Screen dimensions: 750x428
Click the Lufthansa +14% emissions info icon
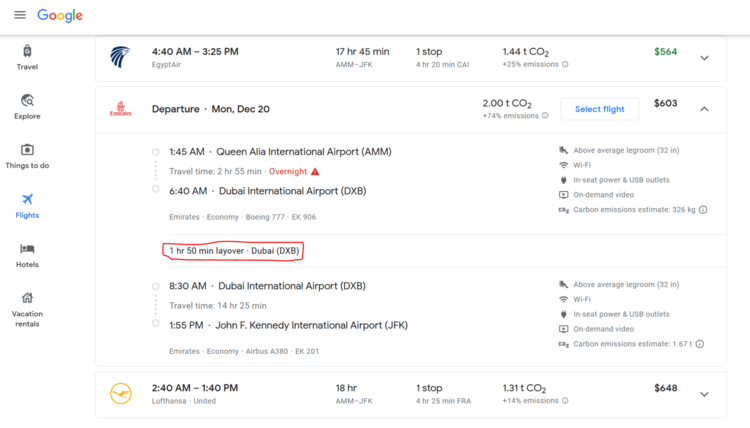point(565,401)
